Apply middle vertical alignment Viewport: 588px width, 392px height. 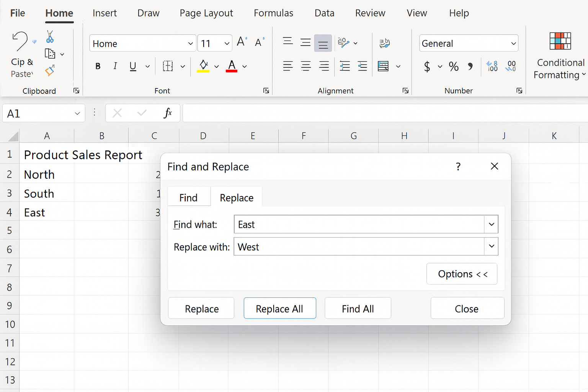[x=305, y=42]
